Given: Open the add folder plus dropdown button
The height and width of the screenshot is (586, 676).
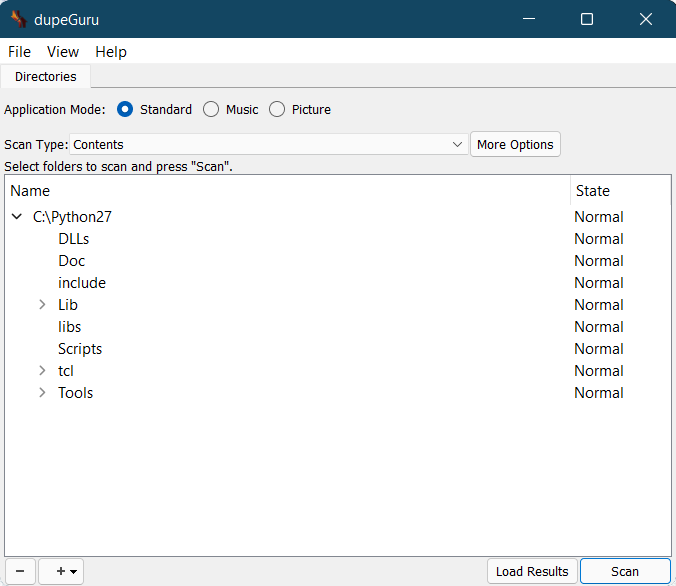Looking at the screenshot, I should (x=61, y=571).
